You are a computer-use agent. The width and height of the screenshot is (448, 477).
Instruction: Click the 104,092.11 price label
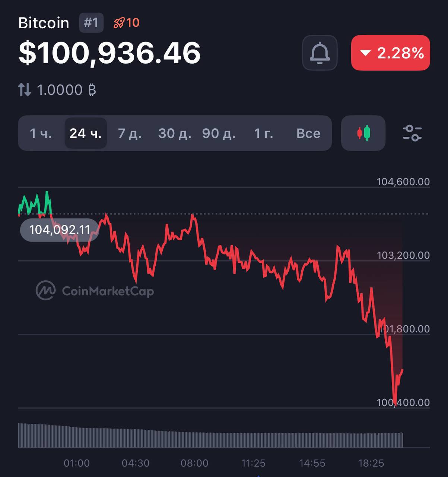60,230
